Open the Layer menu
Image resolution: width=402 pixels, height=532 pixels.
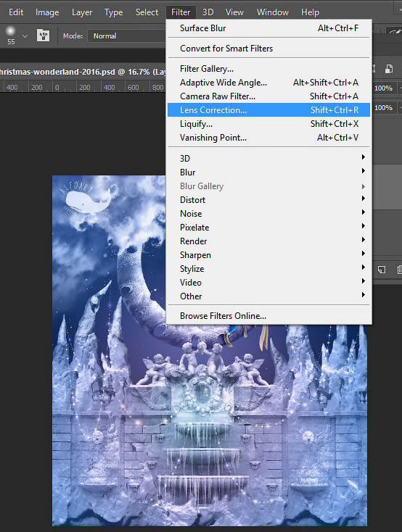(x=82, y=12)
